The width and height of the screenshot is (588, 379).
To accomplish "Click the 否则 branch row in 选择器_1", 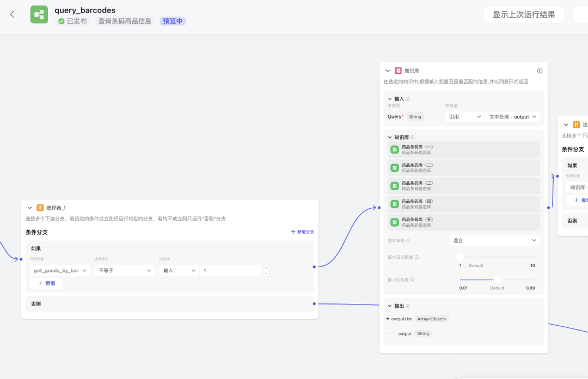I will coord(170,304).
